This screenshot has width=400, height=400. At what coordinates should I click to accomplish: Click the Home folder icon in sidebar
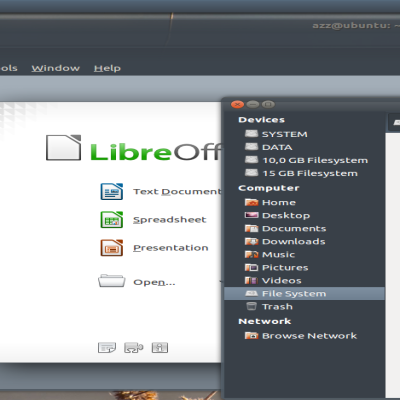(251, 202)
